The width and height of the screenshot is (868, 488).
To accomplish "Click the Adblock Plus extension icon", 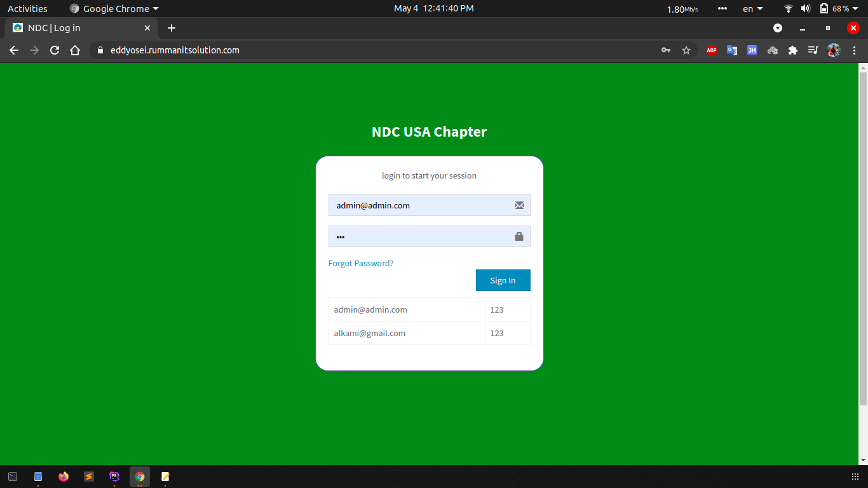I will point(712,50).
